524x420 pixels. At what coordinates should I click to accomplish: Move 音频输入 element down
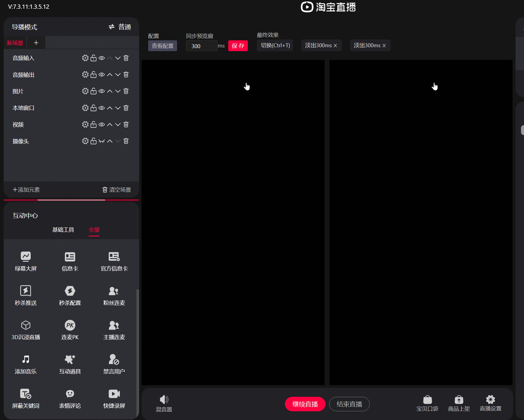[x=118, y=58]
